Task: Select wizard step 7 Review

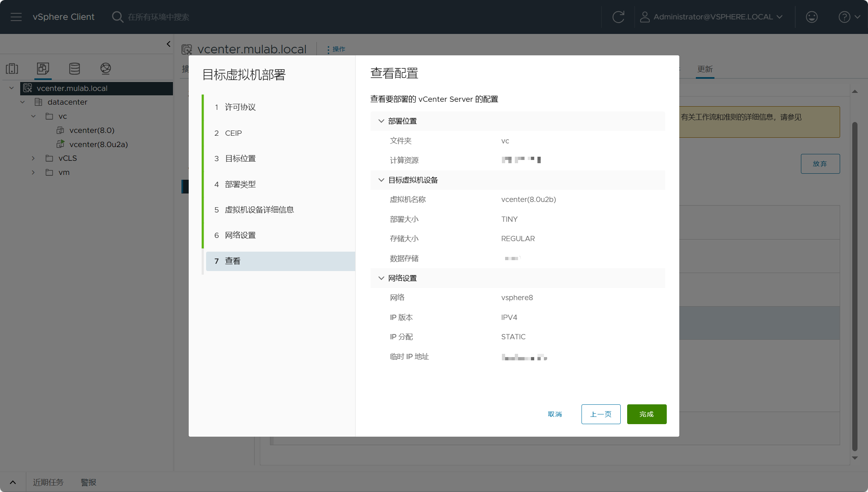Action: tap(280, 261)
